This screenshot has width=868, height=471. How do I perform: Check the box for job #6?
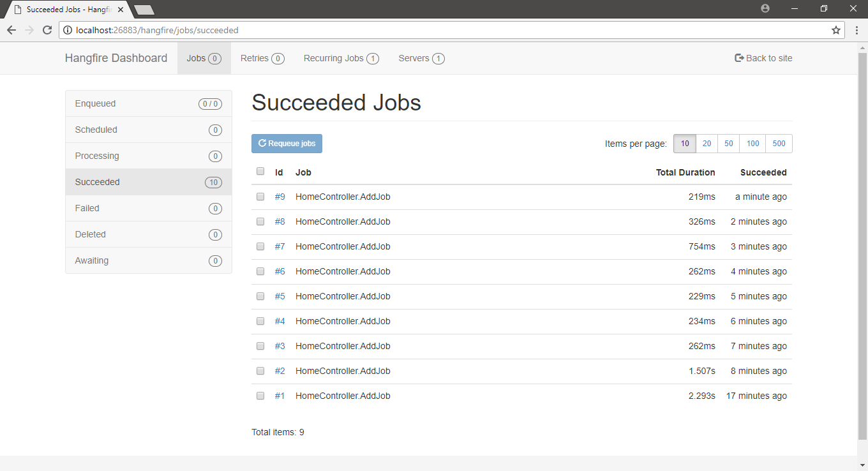[260, 271]
